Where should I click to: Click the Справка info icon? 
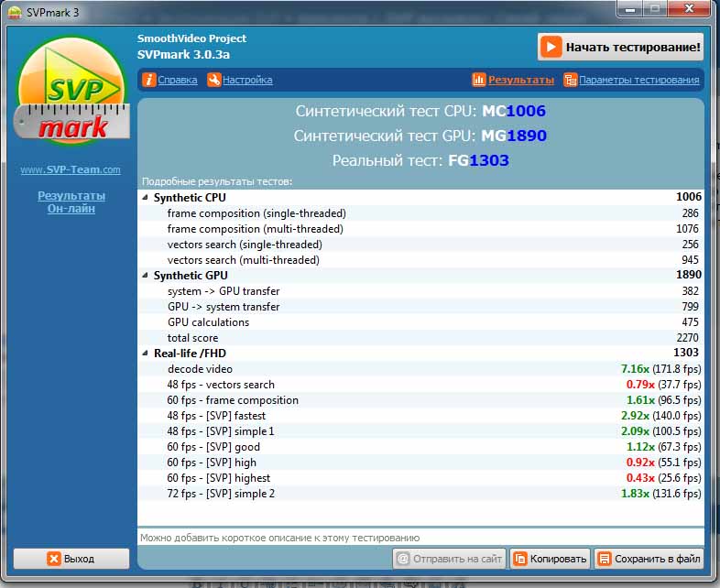coord(148,80)
